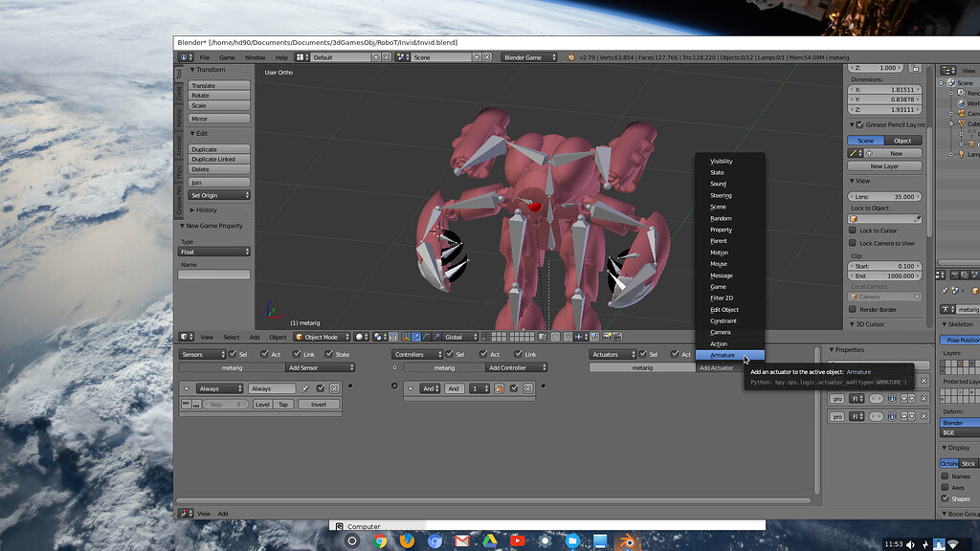Select the translate manipulator arrow icon
This screenshot has width=980, height=551.
416,337
